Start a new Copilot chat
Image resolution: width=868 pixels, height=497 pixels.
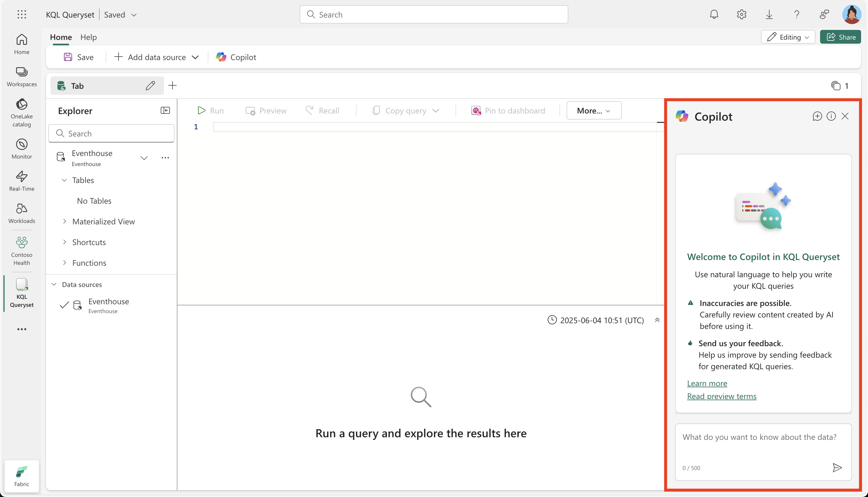[x=817, y=116]
